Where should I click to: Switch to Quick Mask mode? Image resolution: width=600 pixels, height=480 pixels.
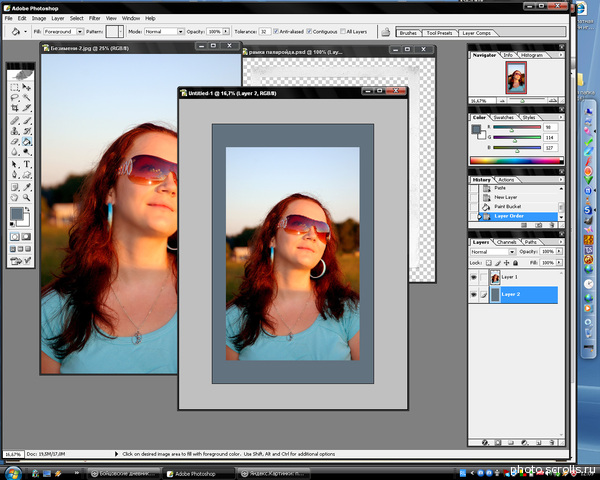coord(26,237)
